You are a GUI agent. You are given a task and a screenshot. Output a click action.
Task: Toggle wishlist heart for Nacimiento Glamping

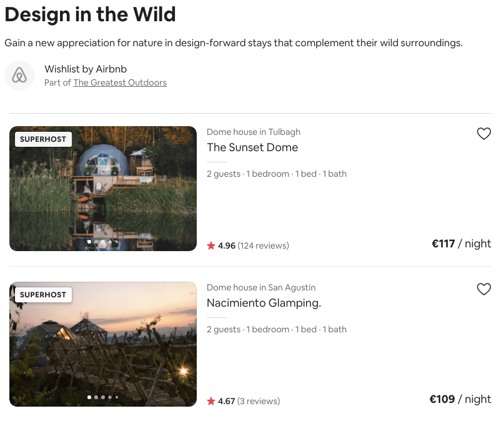pos(483,289)
